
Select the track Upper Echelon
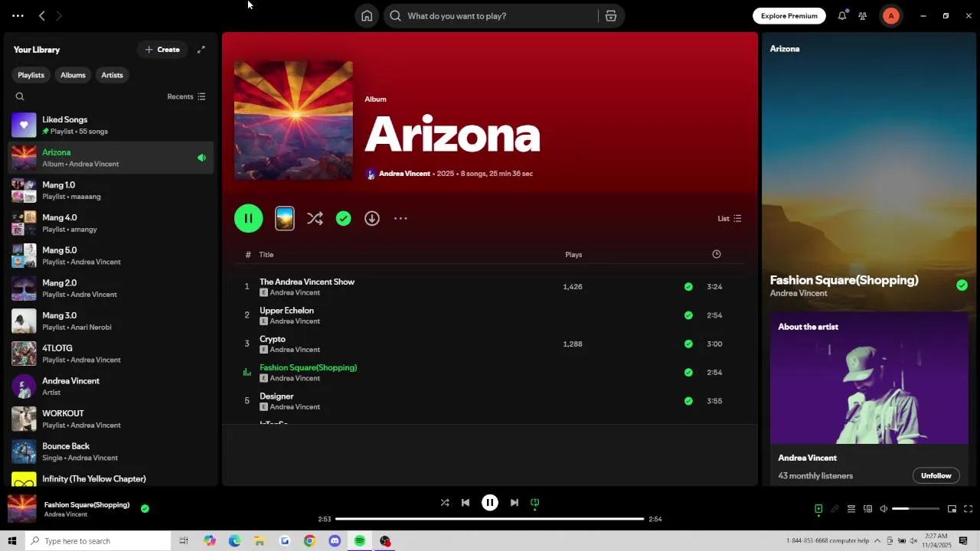pos(286,311)
